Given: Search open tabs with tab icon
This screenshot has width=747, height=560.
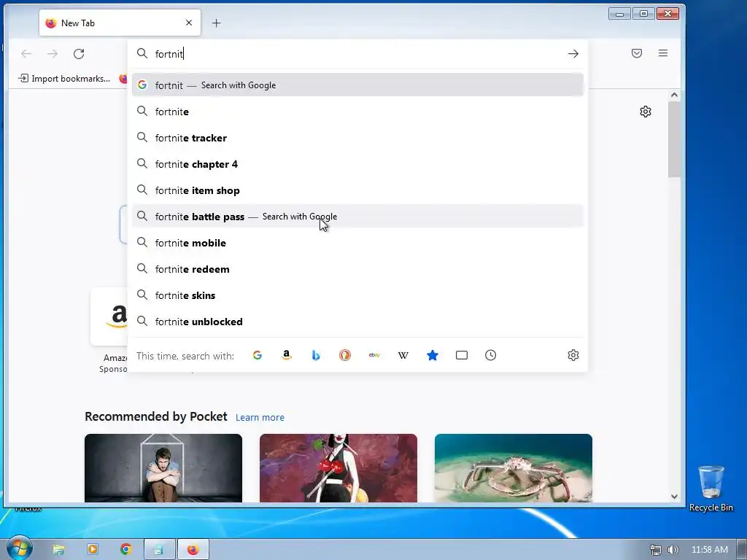Looking at the screenshot, I should (x=462, y=355).
